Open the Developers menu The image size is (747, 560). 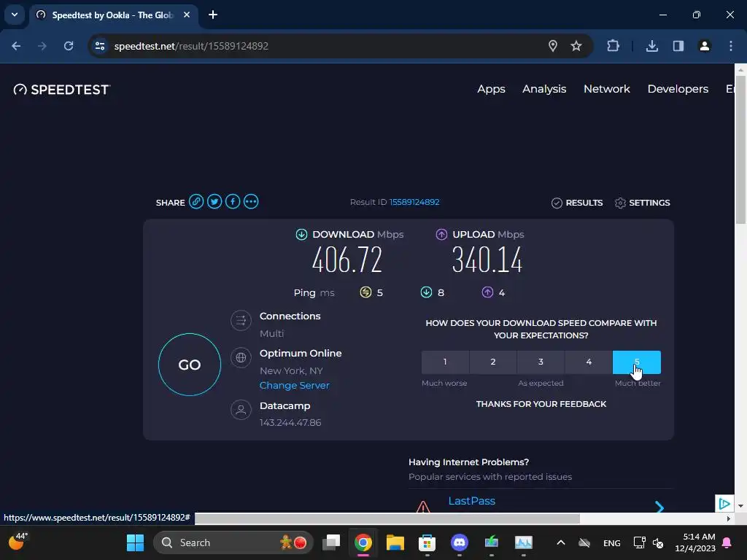(678, 89)
